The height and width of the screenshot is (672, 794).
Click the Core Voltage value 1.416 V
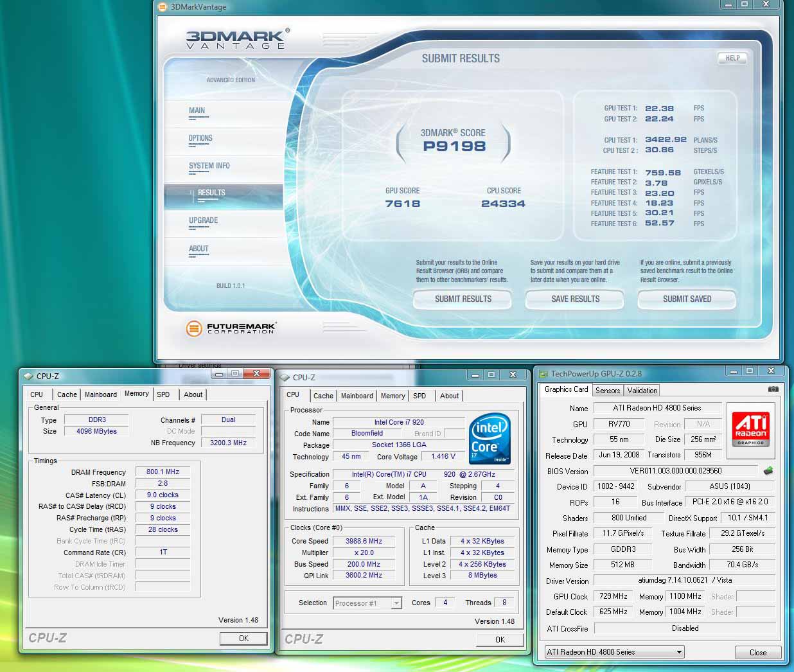tap(443, 457)
